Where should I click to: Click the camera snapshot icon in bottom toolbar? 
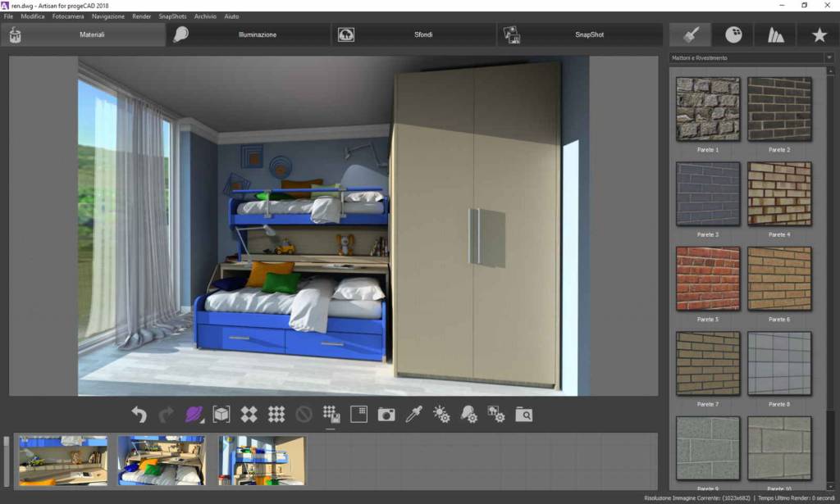coord(386,415)
